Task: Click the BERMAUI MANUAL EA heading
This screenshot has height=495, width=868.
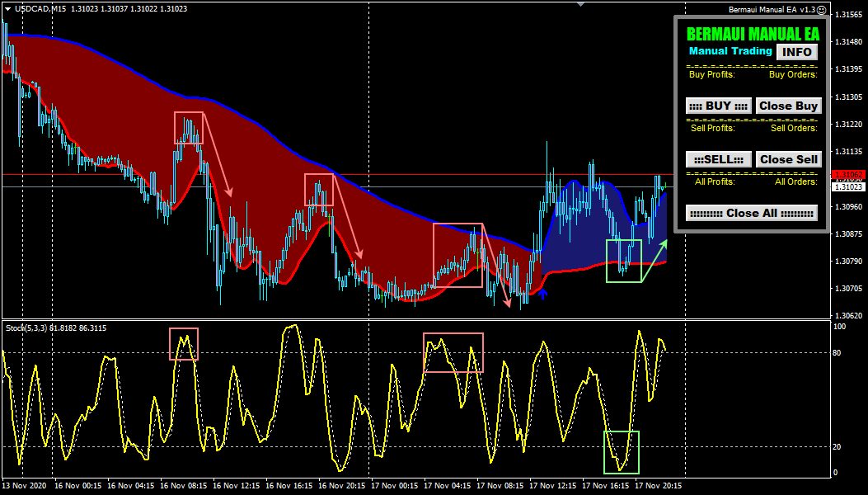Action: click(x=753, y=35)
